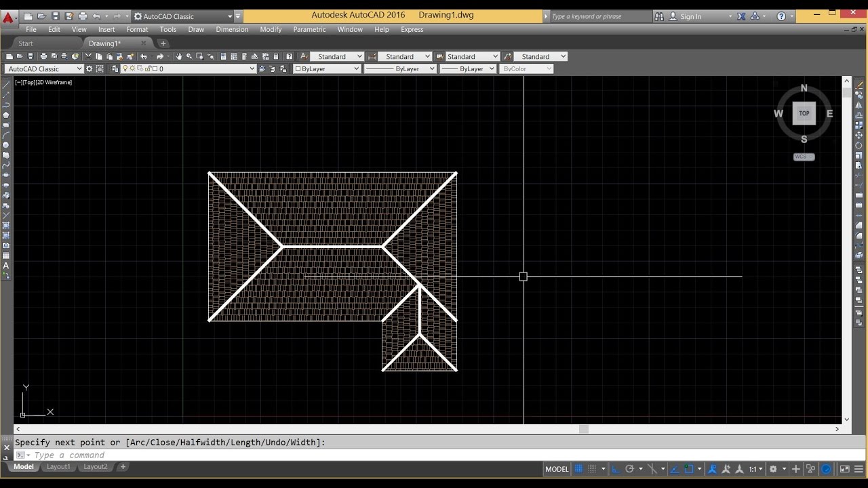Select the Multiline Text tool
868x488 pixels.
pos(6,266)
